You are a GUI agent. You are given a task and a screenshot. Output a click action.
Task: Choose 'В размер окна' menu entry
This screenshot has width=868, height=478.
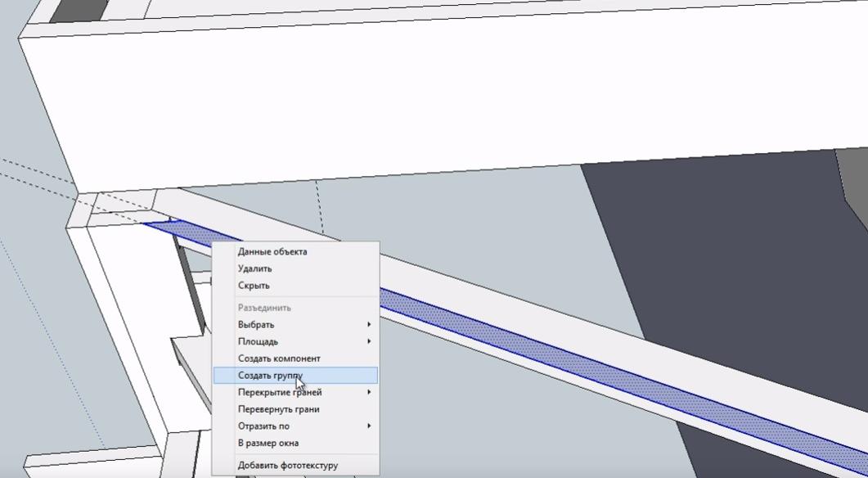268,443
